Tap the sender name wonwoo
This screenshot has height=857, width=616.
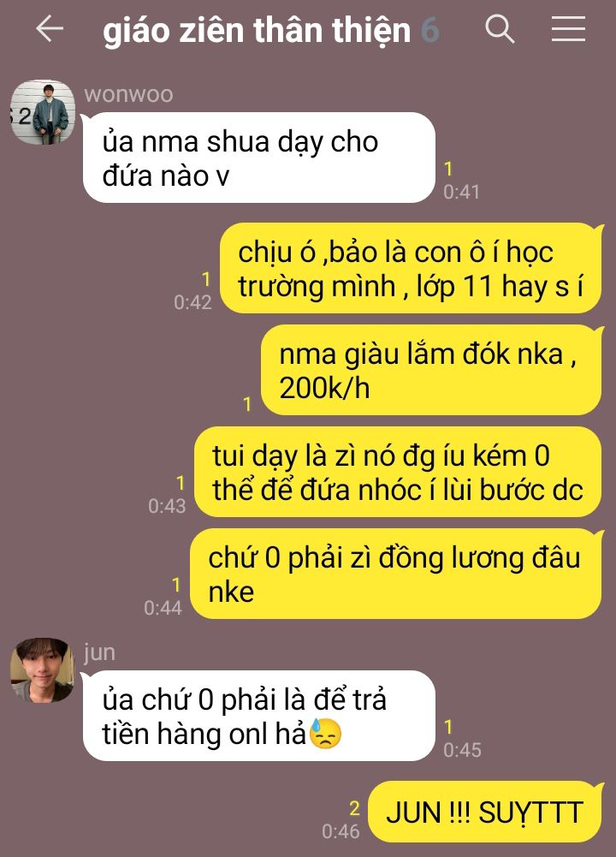point(128,94)
